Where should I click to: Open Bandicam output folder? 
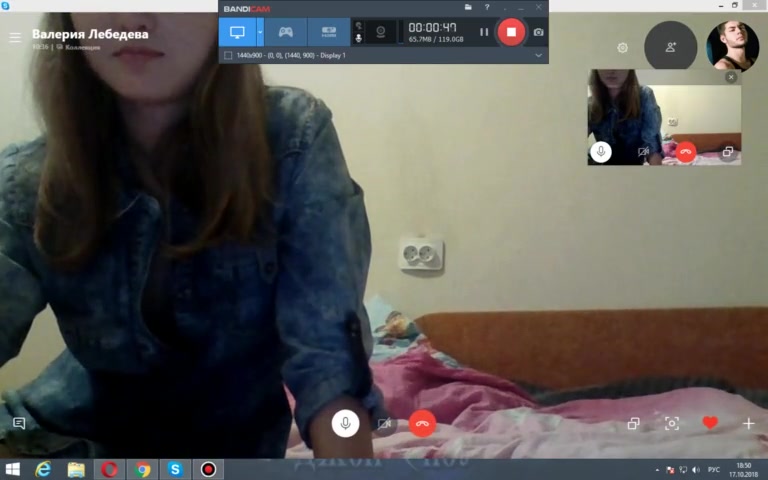pos(468,8)
